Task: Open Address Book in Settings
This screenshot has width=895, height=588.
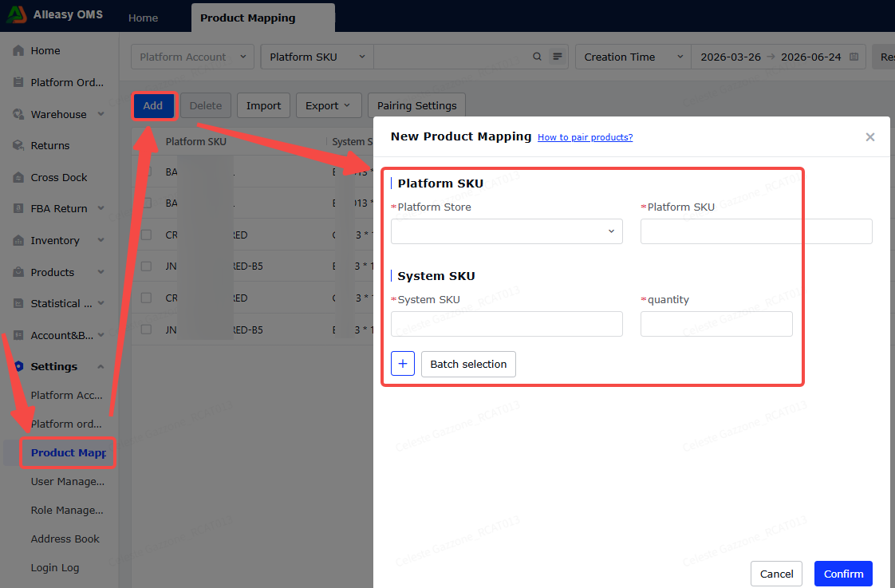Action: click(x=65, y=539)
